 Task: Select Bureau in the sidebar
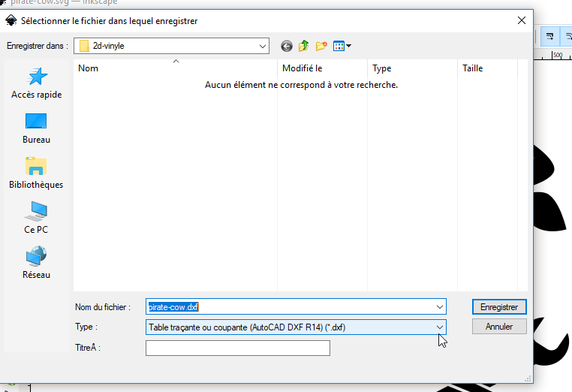37,128
